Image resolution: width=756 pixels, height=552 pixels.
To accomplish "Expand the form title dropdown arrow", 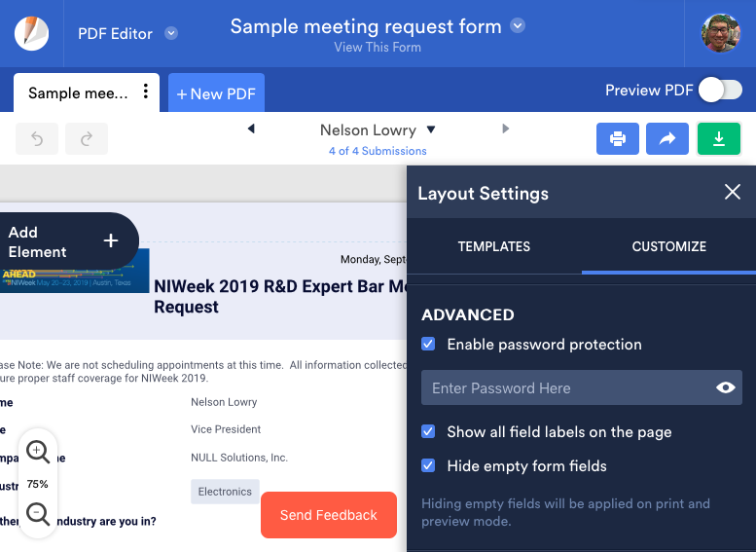I will click(518, 25).
